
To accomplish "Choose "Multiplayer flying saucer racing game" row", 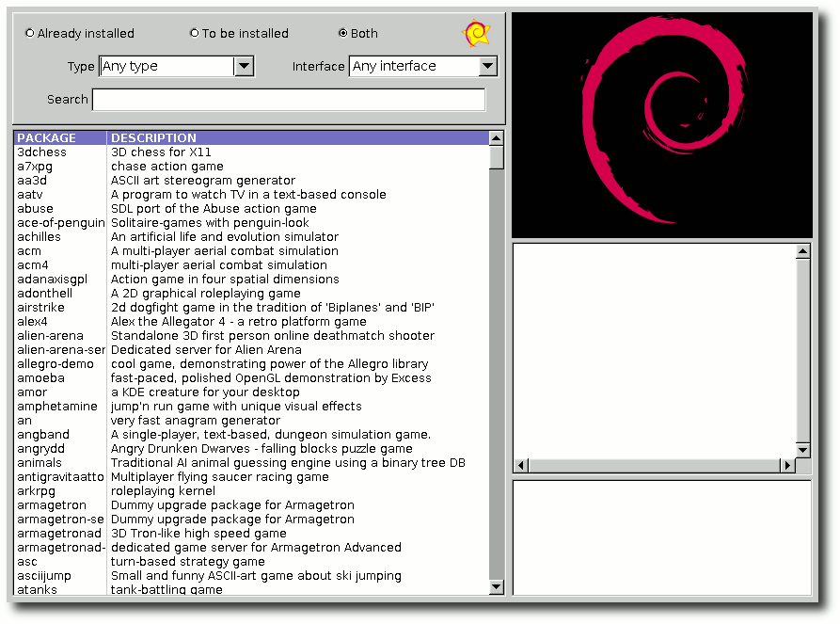I will pyautogui.click(x=252, y=477).
